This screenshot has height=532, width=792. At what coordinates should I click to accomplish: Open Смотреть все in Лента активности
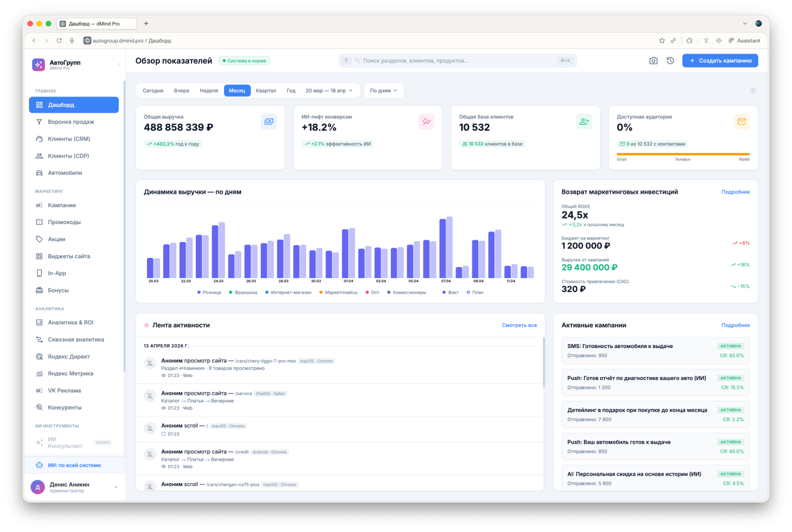tap(519, 325)
